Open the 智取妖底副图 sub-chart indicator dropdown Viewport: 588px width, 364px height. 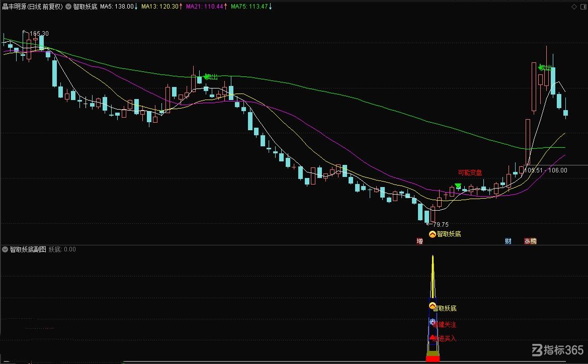(x=5, y=249)
